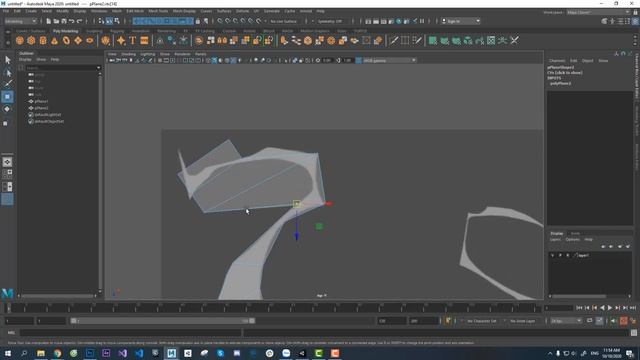Screen dimensions: 640x360
Task: Click the Lasso select tool in toolbox
Action: 7,73
